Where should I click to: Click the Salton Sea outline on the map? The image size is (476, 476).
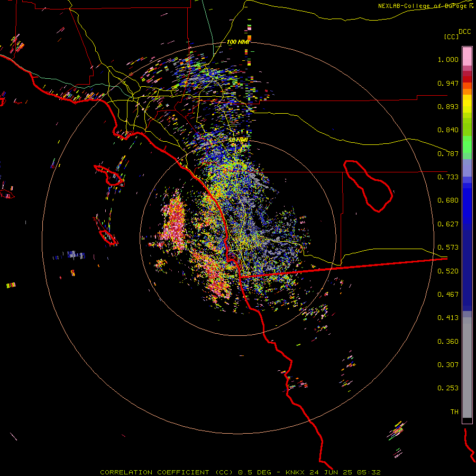(368, 186)
